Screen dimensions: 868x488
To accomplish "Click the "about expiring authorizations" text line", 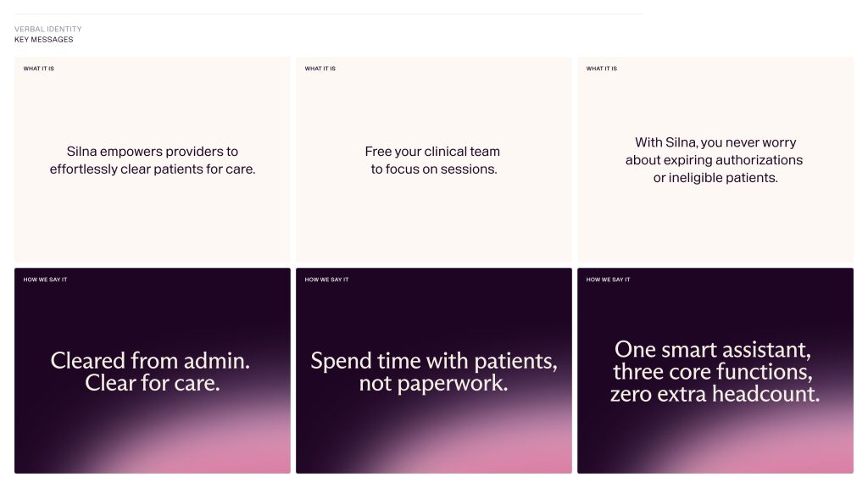I will pos(714,160).
